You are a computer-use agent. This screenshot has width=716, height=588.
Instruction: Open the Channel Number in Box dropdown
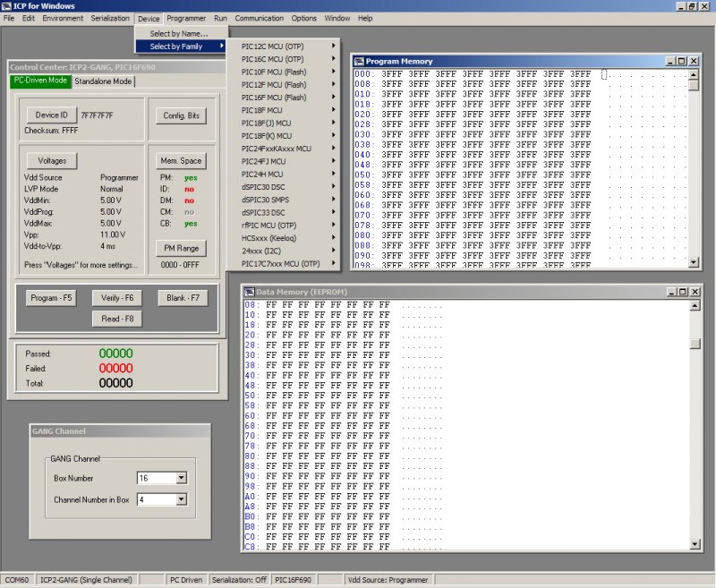pos(182,499)
